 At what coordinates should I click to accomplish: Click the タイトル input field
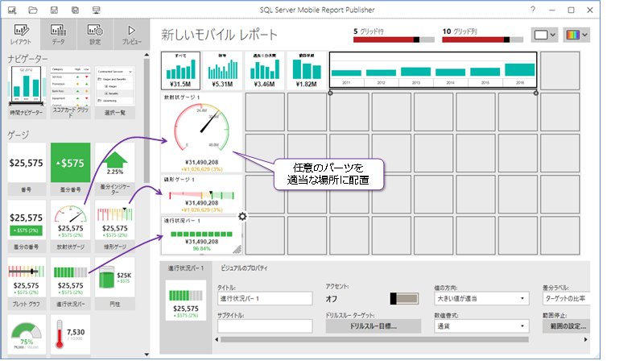(x=265, y=298)
